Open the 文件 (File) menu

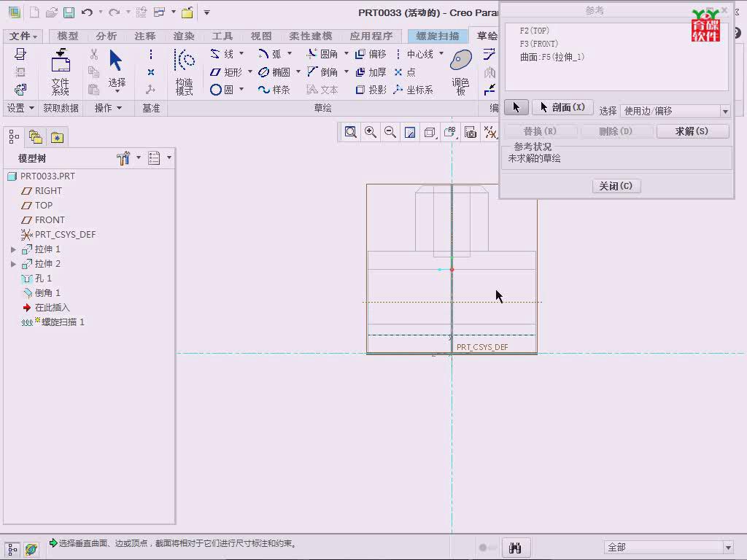pyautogui.click(x=23, y=36)
